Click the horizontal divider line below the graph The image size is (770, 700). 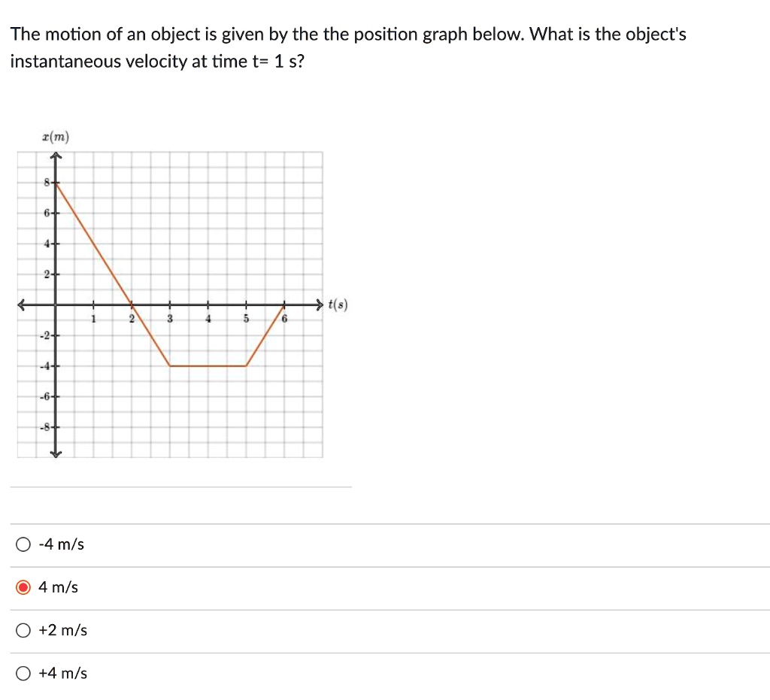point(180,487)
